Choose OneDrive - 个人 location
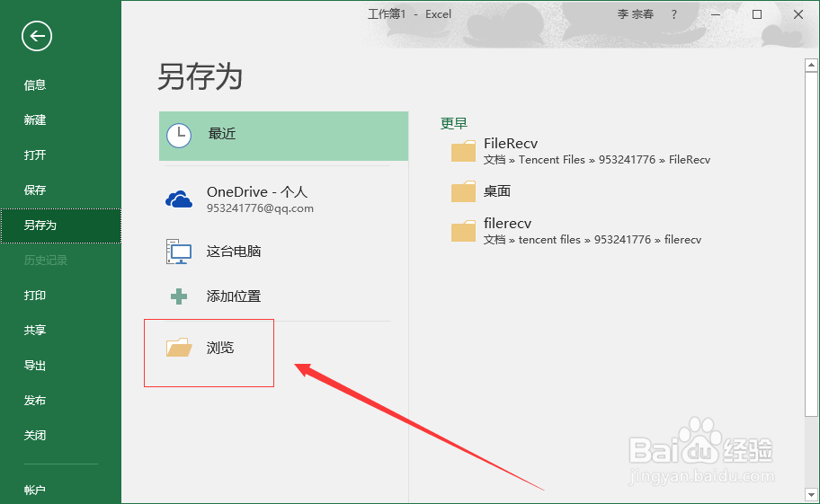Screen dimensions: 820x504 pyautogui.click(x=283, y=199)
